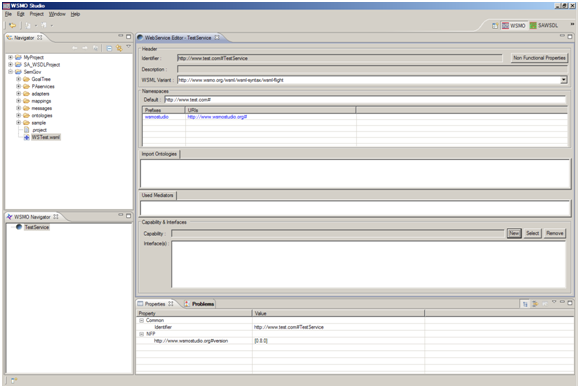Expand the adapters folder
580x388 pixels.
tap(18, 94)
